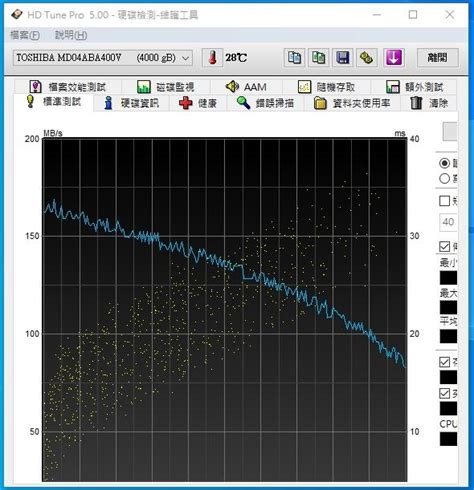This screenshot has height=490, width=474.
Task: Select the first radio button (read)
Action: click(445, 163)
